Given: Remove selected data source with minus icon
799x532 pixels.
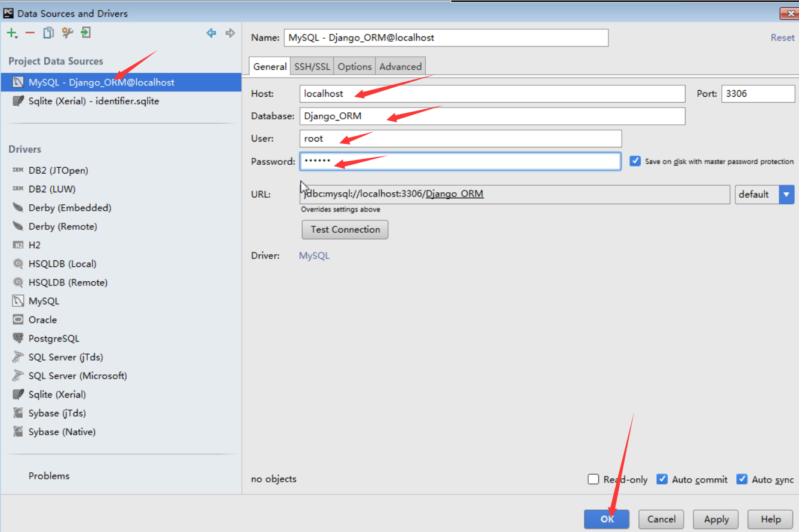Looking at the screenshot, I should point(30,33).
